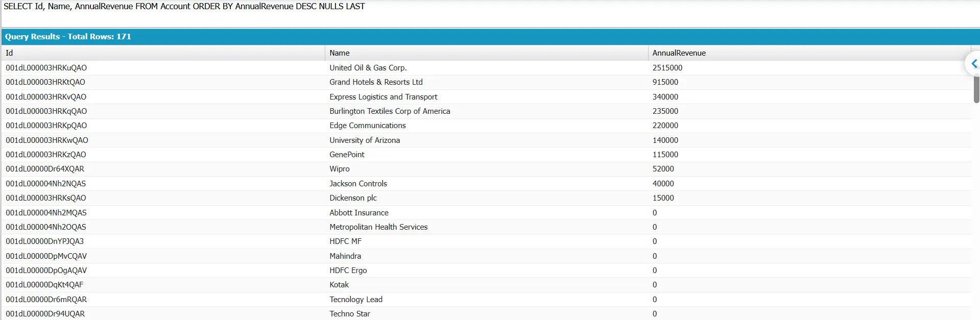Select revenue value 2515000
Image resolution: width=980 pixels, height=320 pixels.
click(x=667, y=68)
